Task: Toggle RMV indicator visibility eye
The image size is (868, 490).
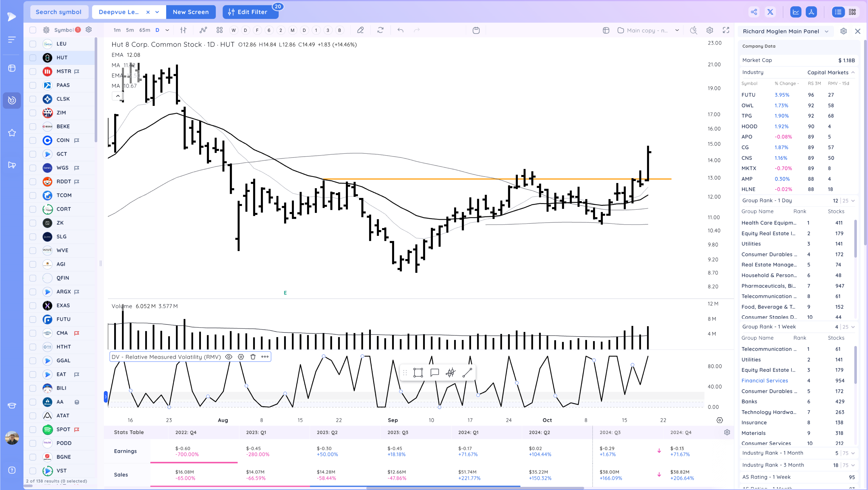Action: click(x=229, y=357)
